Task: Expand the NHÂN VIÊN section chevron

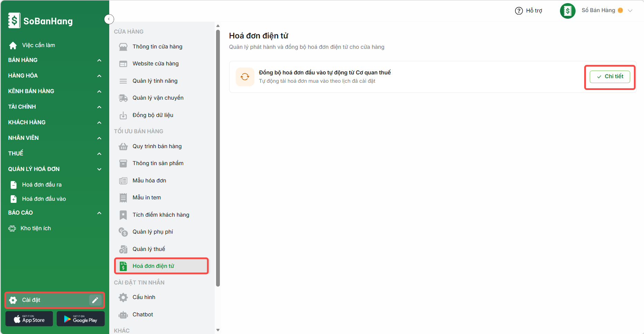Action: point(99,138)
